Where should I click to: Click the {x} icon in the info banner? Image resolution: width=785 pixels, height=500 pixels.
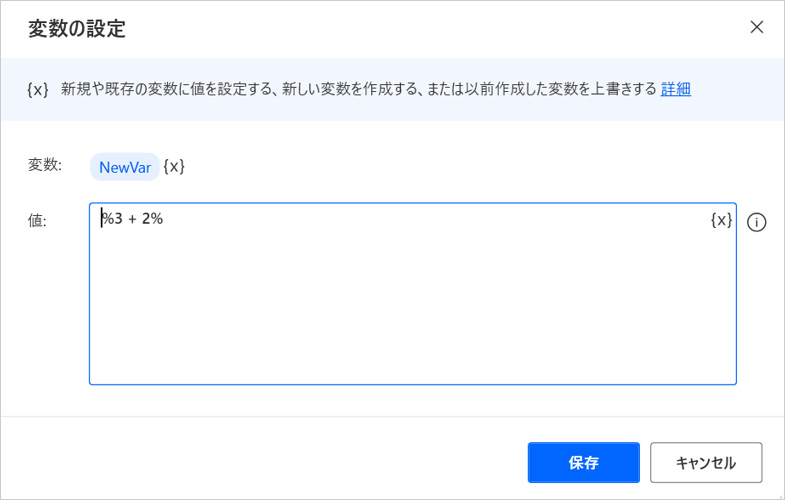click(38, 89)
